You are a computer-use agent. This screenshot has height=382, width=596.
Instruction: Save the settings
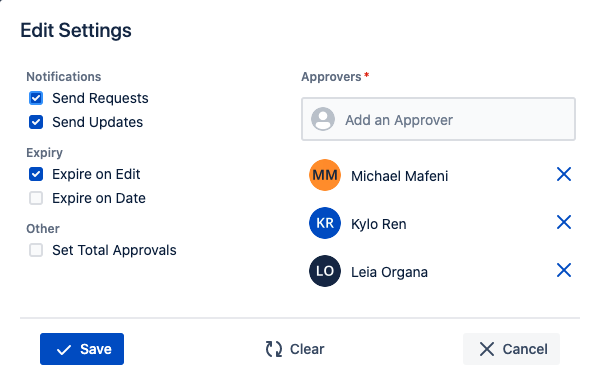(x=82, y=349)
